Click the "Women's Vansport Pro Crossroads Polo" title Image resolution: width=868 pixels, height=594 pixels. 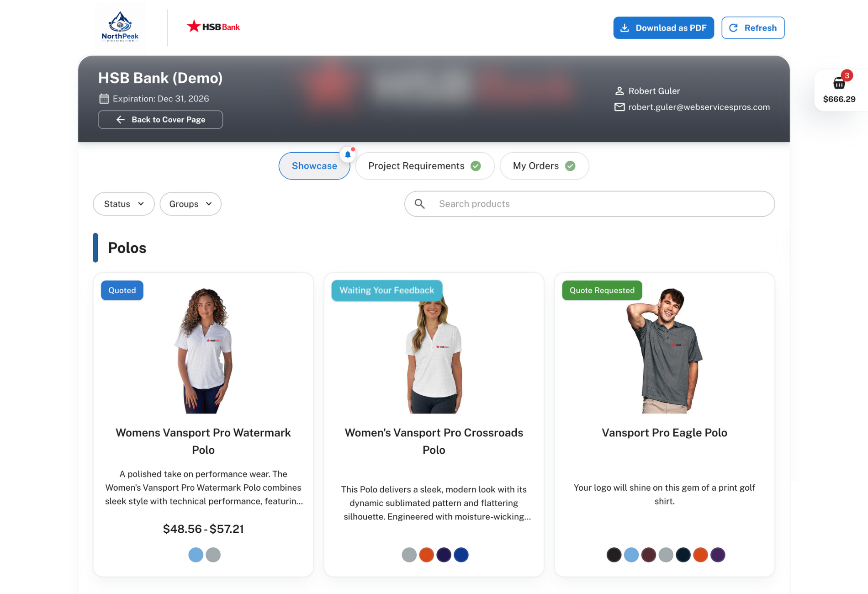click(434, 441)
